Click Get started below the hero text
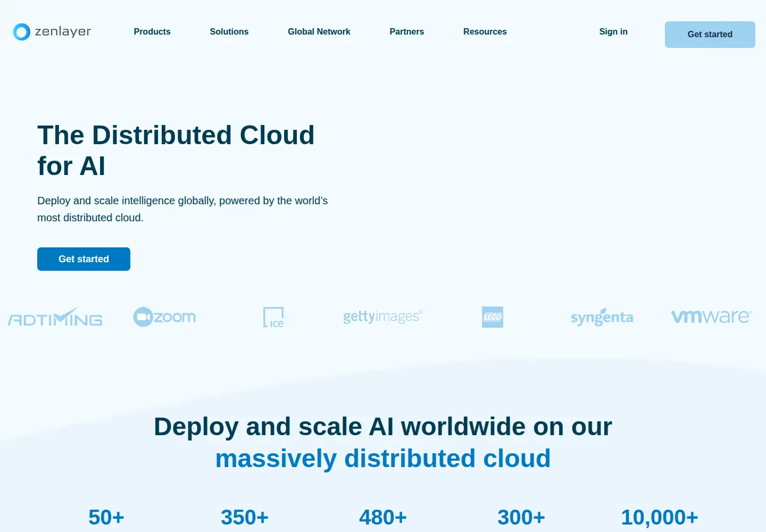The image size is (766, 532). pos(84,259)
